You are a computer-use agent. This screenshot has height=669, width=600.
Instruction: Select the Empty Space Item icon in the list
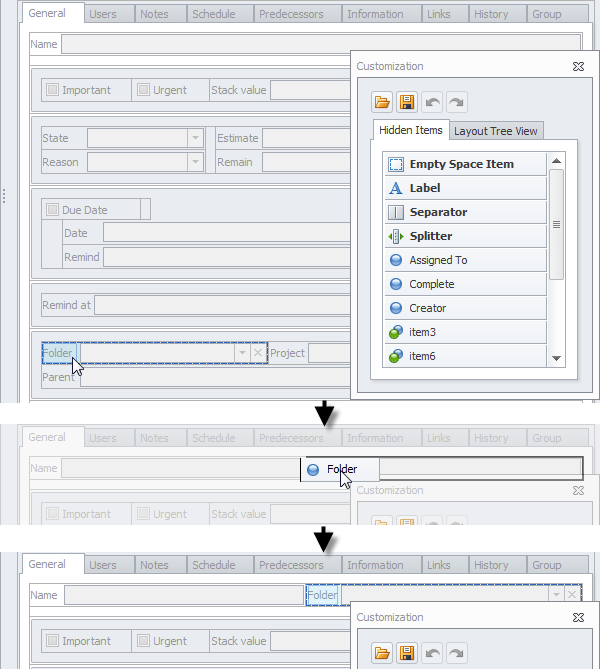click(395, 164)
